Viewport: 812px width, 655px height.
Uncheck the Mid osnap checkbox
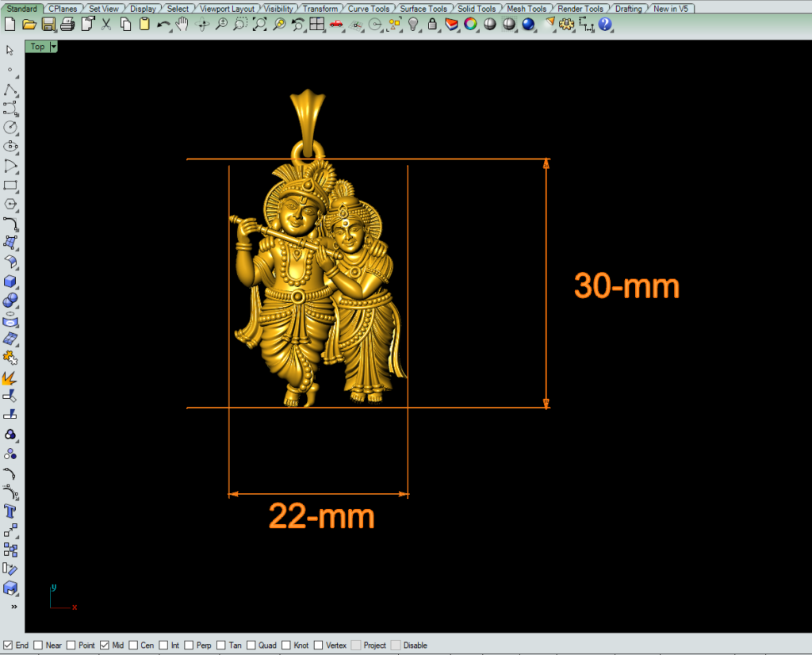coord(105,645)
